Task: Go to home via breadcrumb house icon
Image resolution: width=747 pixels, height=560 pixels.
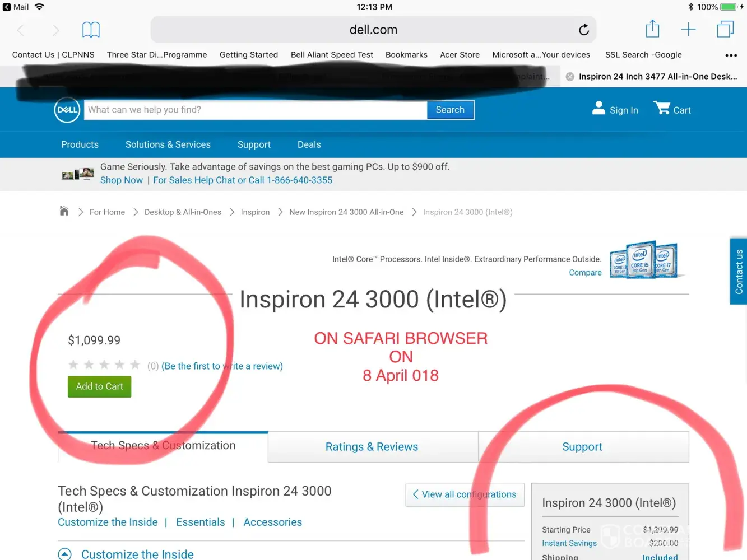Action: tap(64, 212)
